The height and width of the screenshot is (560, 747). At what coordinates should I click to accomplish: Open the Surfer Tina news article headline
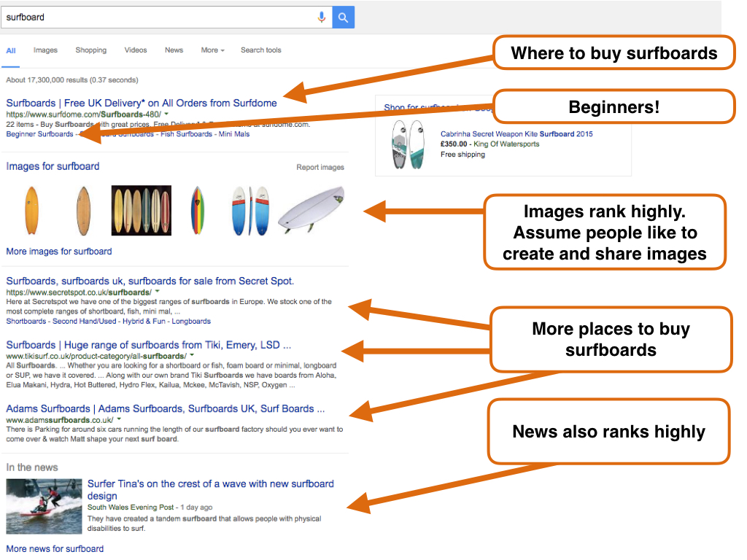point(211,489)
